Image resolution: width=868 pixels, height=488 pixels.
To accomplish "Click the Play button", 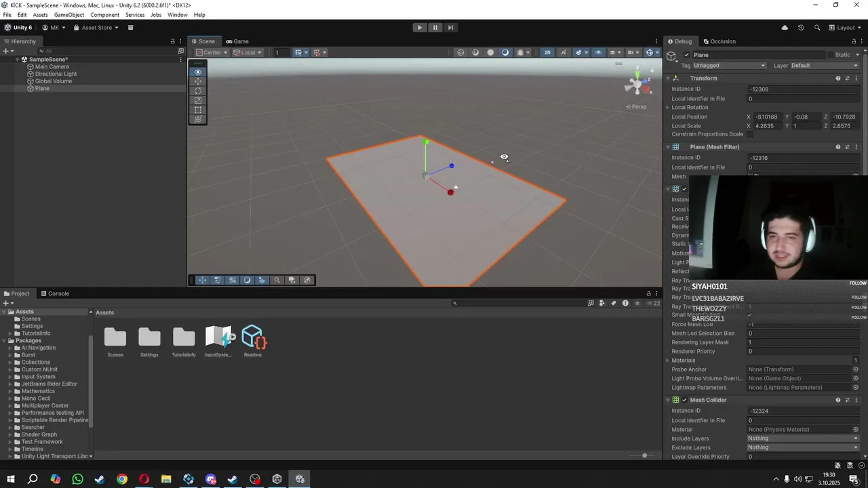I will pyautogui.click(x=420, y=28).
